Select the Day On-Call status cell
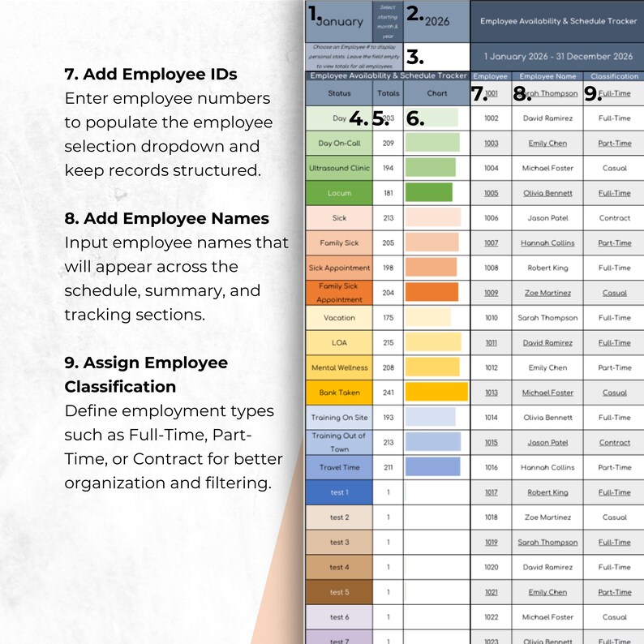The height and width of the screenshot is (644, 644). (x=339, y=144)
